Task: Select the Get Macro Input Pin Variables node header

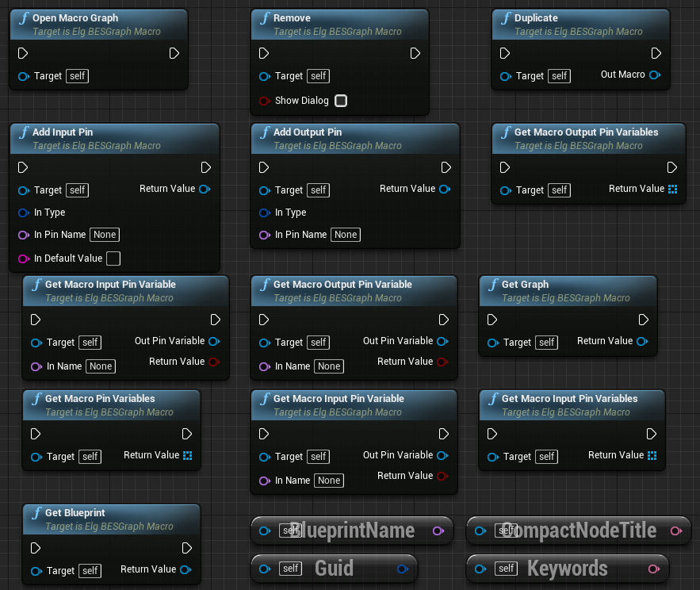Action: pos(572,405)
